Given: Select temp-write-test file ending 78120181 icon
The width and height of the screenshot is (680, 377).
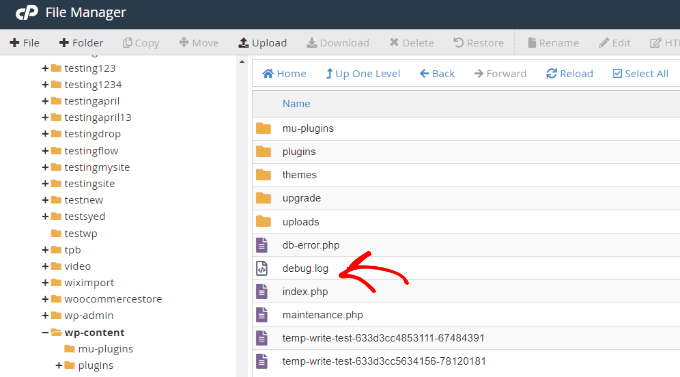Looking at the screenshot, I should (262, 361).
